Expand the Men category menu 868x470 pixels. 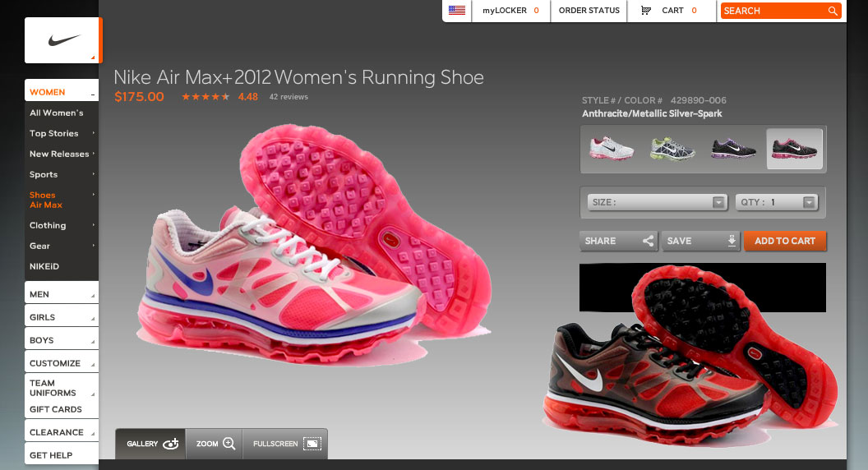coord(62,294)
